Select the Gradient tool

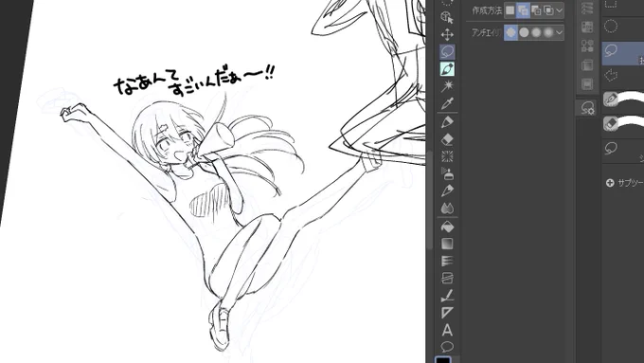tap(447, 244)
